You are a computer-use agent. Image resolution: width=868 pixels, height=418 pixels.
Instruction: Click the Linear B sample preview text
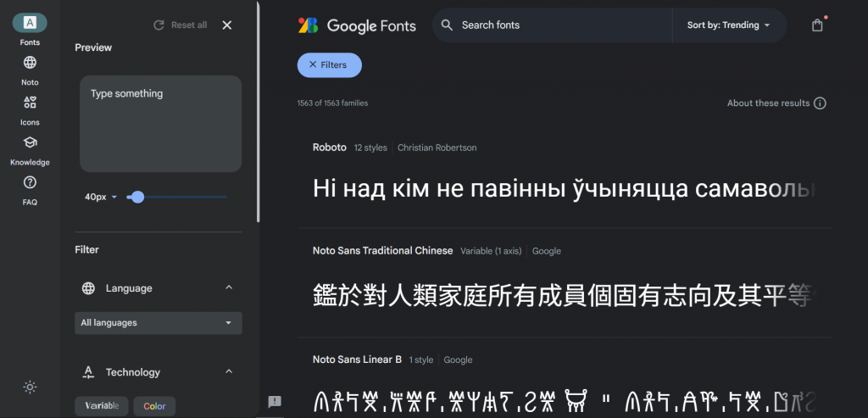pos(565,401)
